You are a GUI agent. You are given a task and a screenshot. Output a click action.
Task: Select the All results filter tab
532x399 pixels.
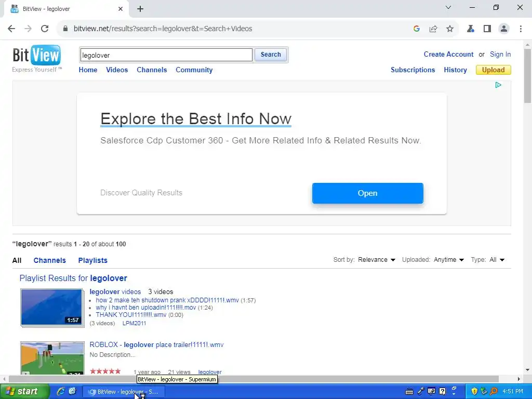(x=17, y=261)
